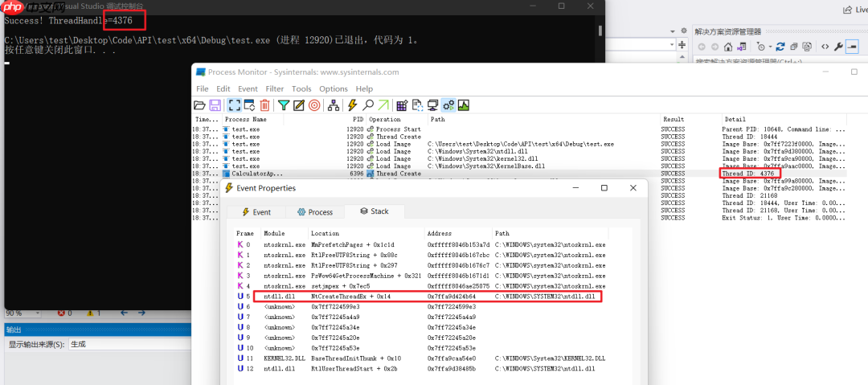Click Sync/Refresh icon in Solution Explorer
Image resolution: width=868 pixels, height=385 pixels.
coord(780,47)
